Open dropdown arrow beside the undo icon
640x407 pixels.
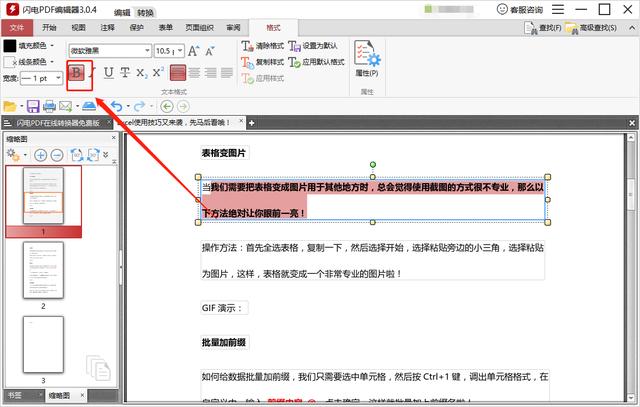click(128, 107)
